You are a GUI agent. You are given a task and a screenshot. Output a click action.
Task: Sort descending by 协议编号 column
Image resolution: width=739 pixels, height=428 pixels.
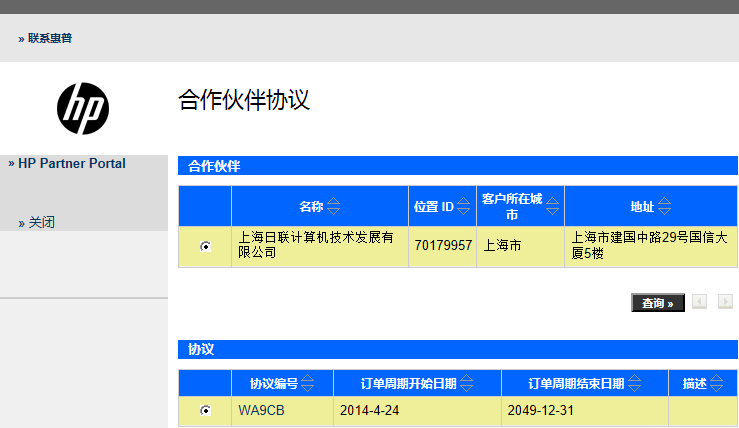[308, 387]
